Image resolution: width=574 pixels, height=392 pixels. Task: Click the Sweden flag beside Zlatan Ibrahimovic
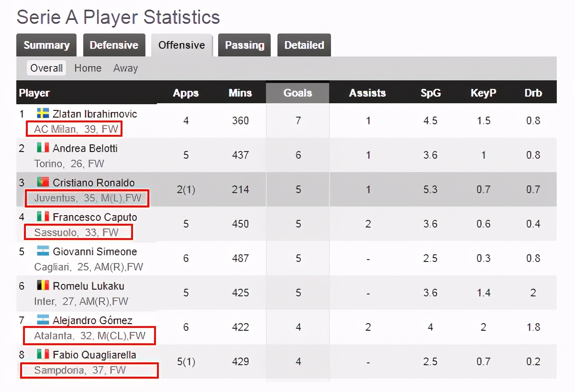tap(43, 114)
